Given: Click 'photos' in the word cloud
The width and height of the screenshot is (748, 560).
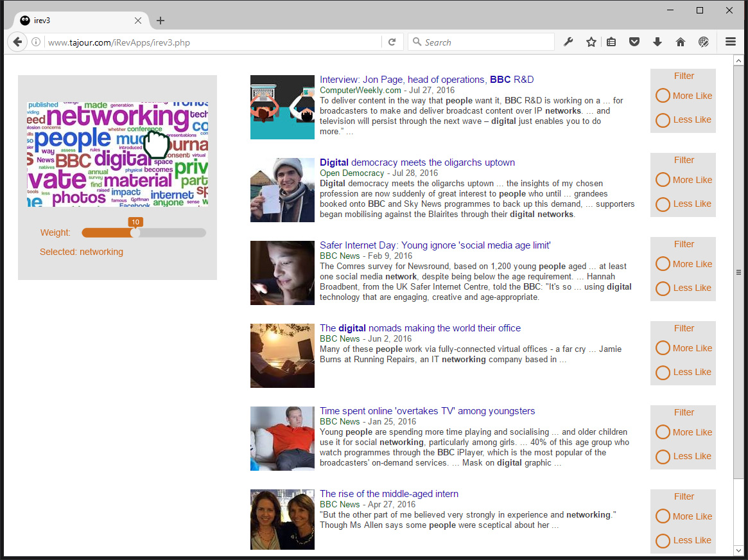Looking at the screenshot, I should click(79, 198).
